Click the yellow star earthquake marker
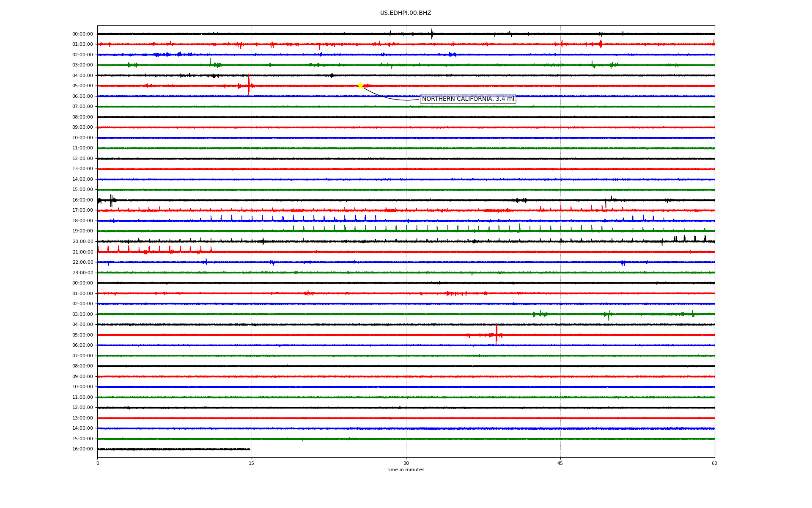This screenshot has width=812, height=508. coord(360,86)
